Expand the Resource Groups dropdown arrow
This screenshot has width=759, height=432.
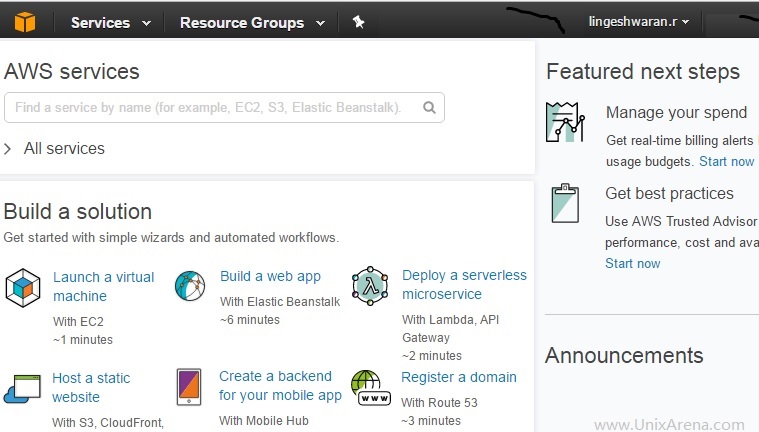tap(320, 23)
